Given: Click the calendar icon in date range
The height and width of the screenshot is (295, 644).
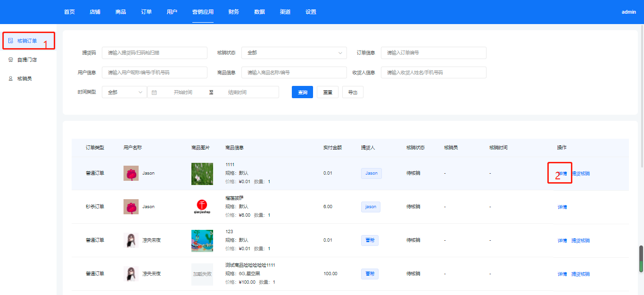Looking at the screenshot, I should coord(154,93).
